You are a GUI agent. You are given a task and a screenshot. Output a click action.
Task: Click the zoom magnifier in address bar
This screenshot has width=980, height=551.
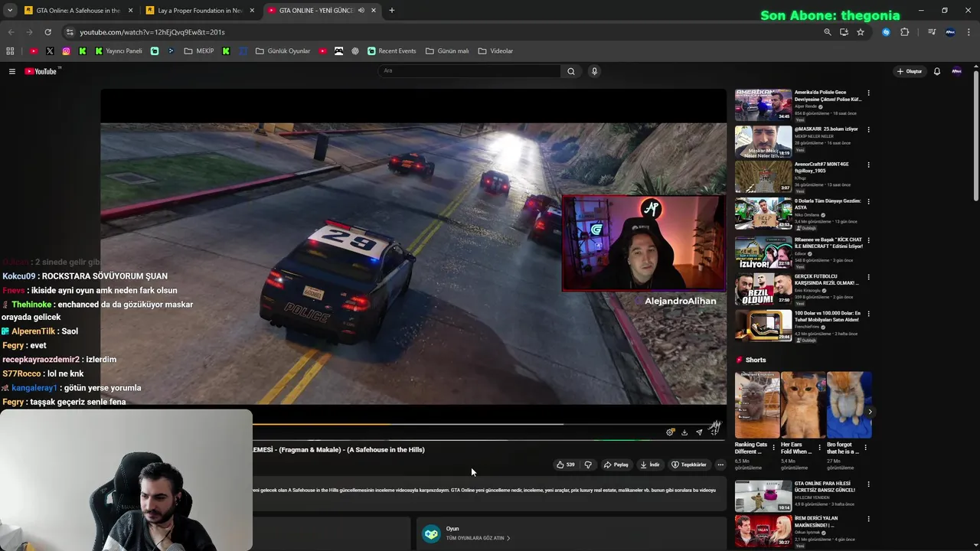pos(827,32)
